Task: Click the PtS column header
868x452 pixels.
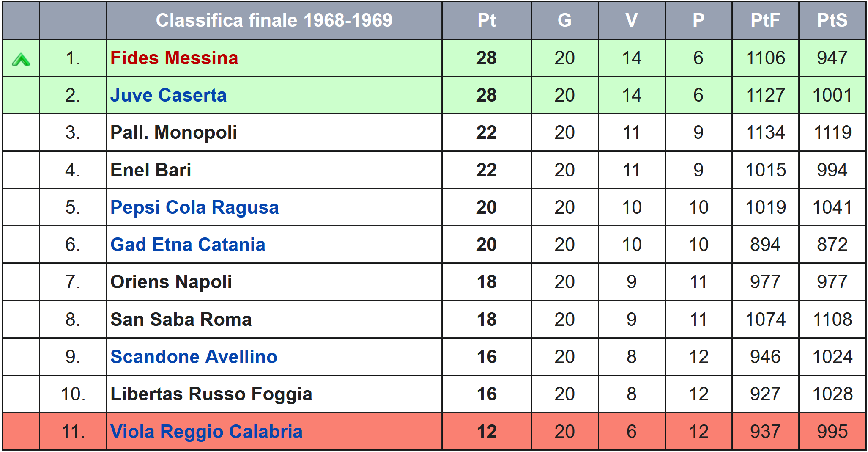Action: [x=832, y=20]
